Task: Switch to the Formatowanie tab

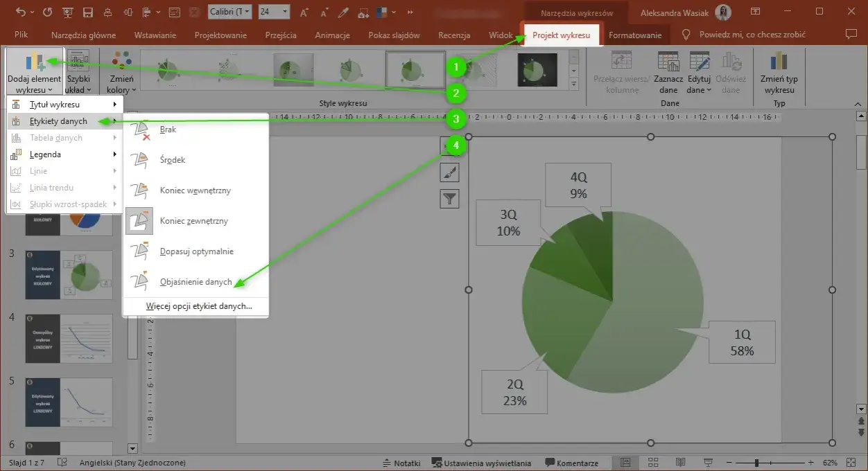Action: click(634, 35)
